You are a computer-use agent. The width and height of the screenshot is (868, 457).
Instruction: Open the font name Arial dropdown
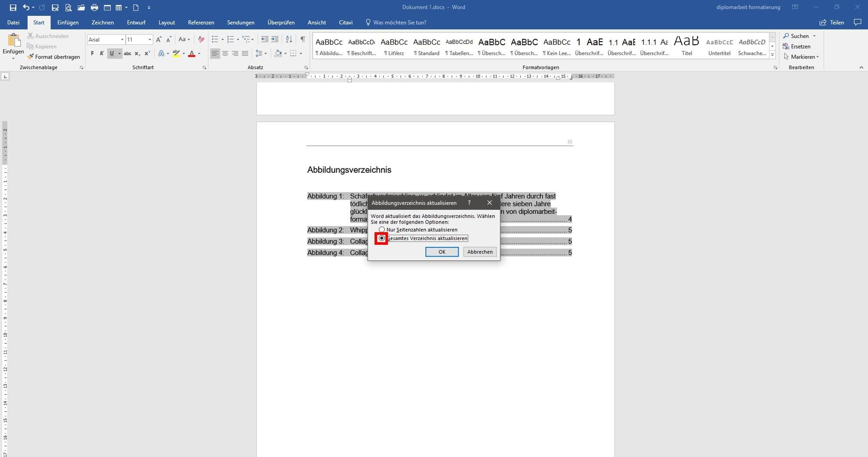click(122, 39)
